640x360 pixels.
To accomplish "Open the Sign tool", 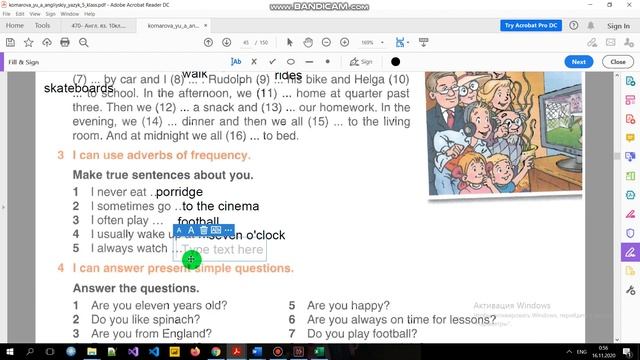I will pyautogui.click(x=361, y=62).
